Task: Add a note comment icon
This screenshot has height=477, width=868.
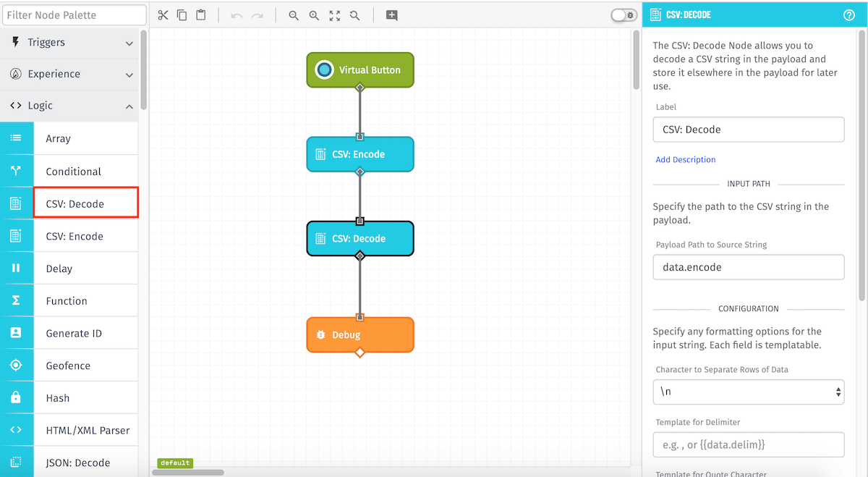Action: [x=392, y=15]
